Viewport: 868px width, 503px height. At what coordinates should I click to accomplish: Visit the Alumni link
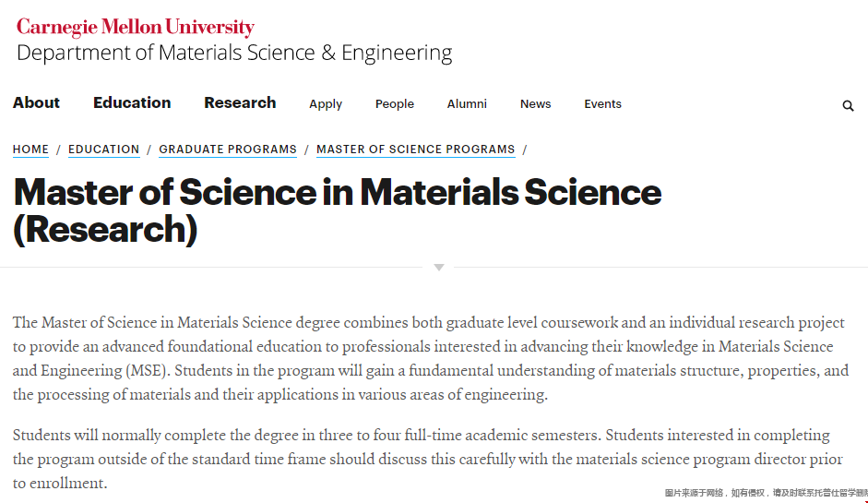pyautogui.click(x=467, y=104)
